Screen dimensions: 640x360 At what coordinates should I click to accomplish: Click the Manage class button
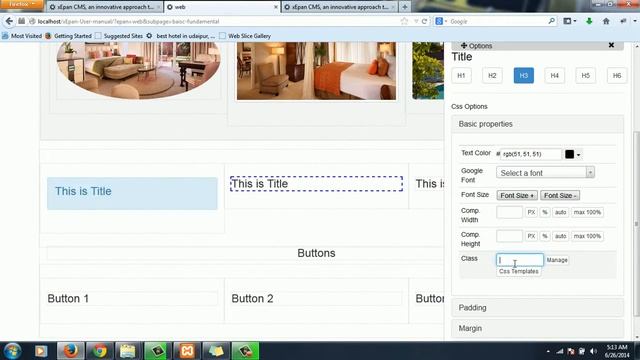(x=557, y=260)
